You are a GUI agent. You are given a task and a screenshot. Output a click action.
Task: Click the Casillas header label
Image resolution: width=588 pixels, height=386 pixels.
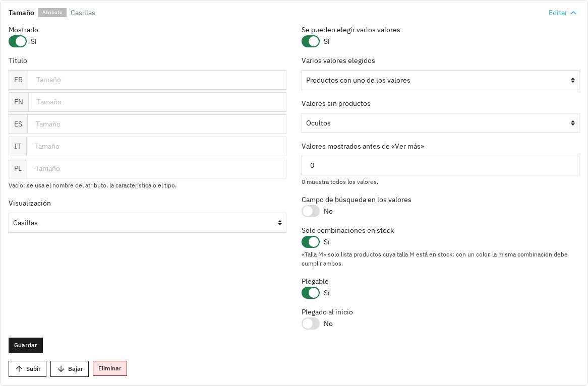click(83, 13)
